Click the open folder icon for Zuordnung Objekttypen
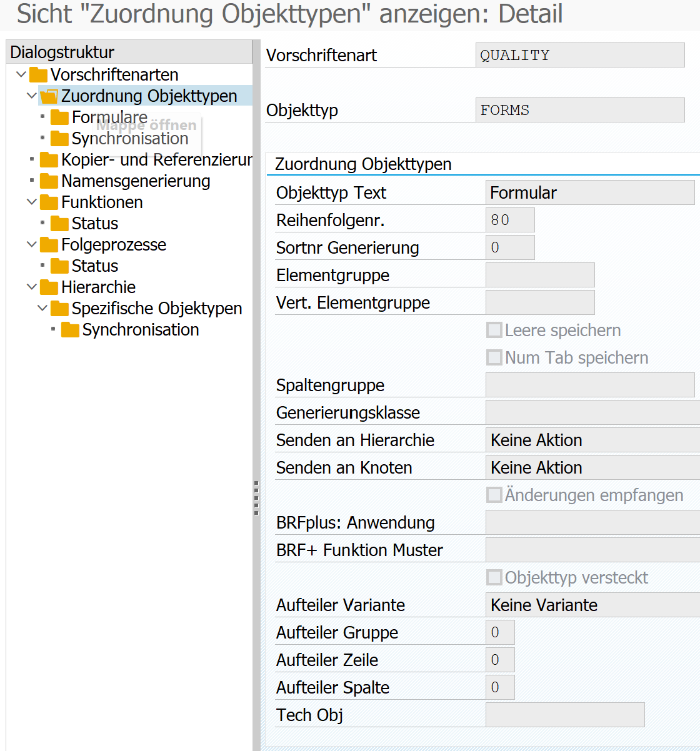700x751 pixels. tap(49, 96)
